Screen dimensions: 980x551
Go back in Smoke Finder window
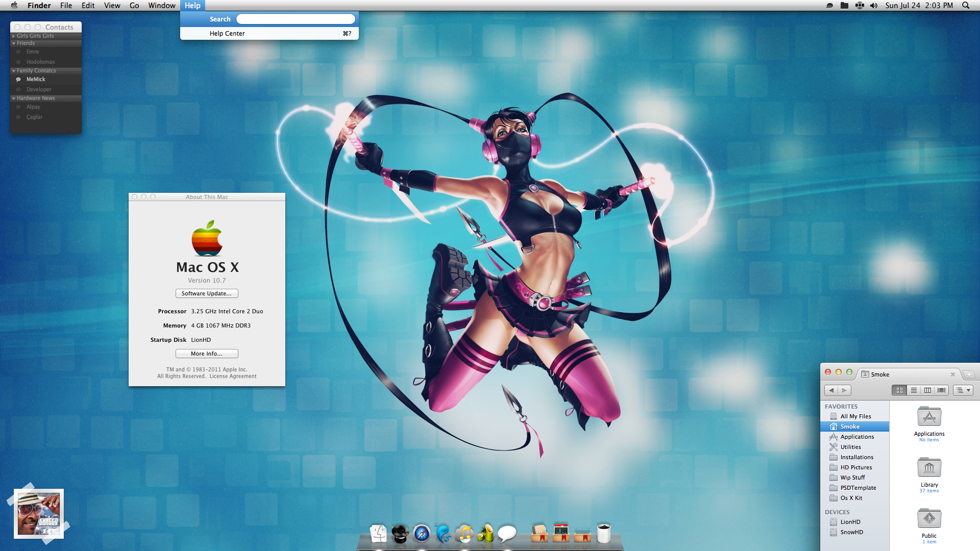pyautogui.click(x=831, y=390)
